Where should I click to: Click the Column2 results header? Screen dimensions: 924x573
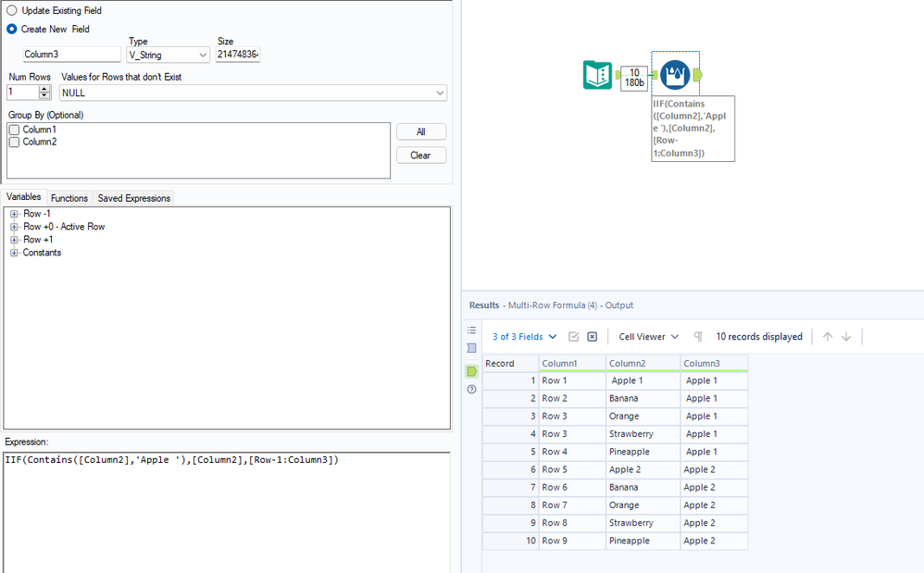pyautogui.click(x=643, y=364)
